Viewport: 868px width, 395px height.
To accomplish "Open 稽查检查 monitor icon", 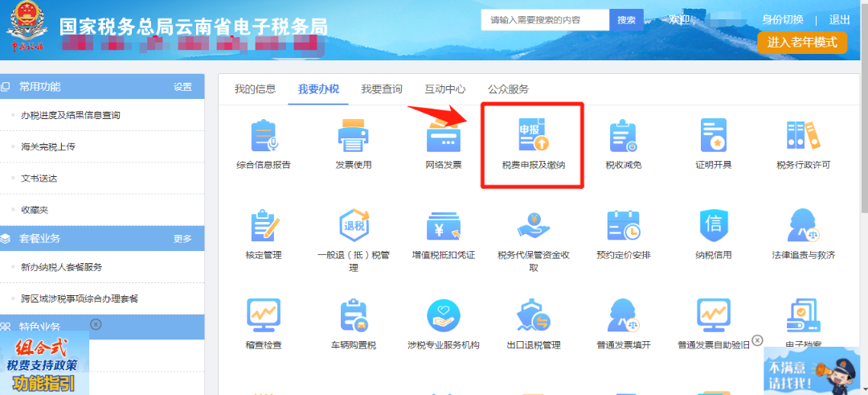I will [x=264, y=316].
